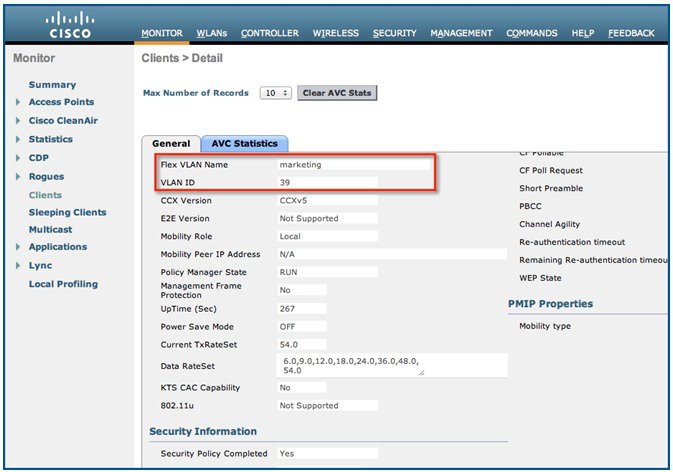This screenshot has height=472, width=673.
Task: Go to Summary in Monitor sidebar
Action: [x=52, y=85]
